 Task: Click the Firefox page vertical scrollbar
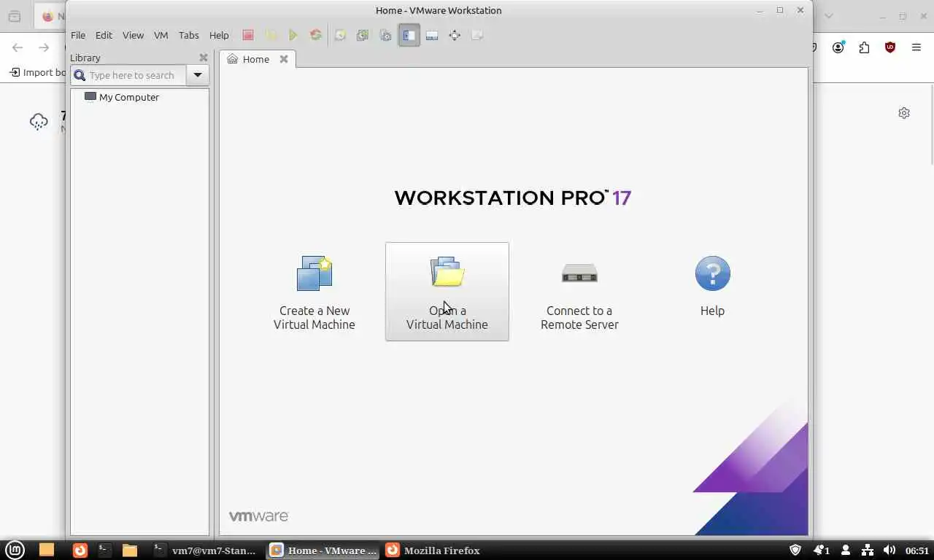[x=931, y=124]
